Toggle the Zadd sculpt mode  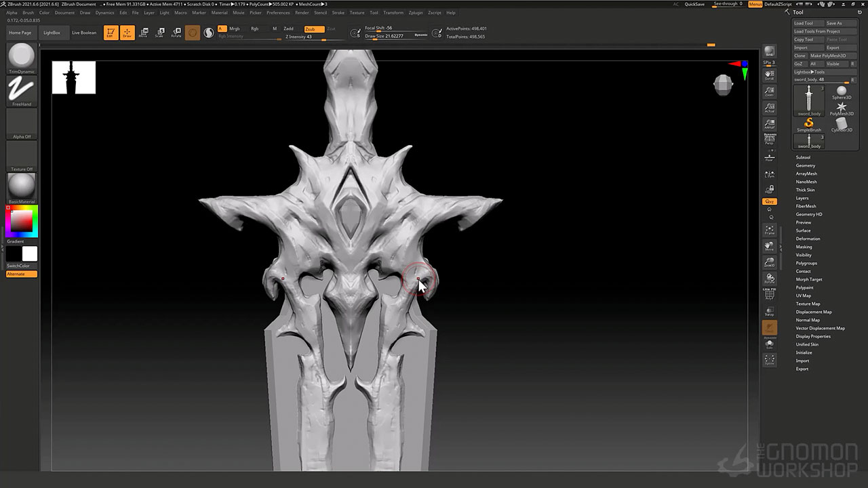(289, 29)
